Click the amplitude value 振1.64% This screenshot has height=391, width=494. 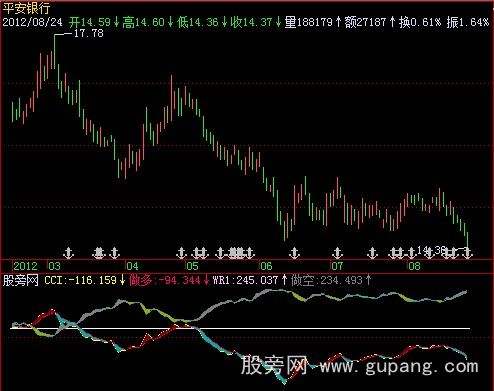tap(468, 22)
